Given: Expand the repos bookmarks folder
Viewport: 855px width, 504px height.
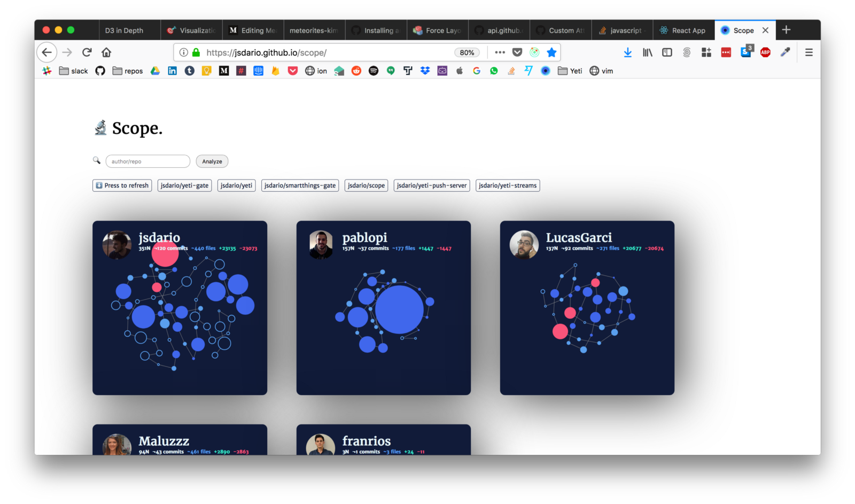Looking at the screenshot, I should coord(128,71).
